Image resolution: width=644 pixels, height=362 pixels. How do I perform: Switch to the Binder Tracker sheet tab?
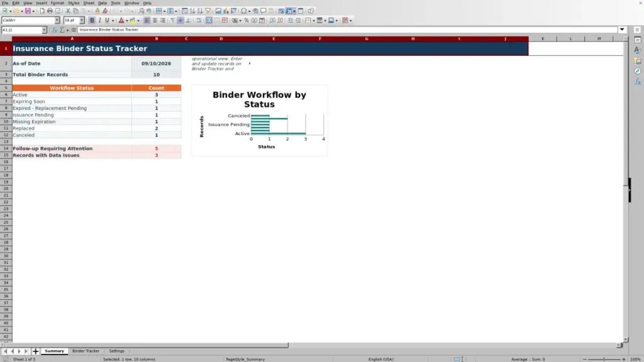(x=86, y=351)
